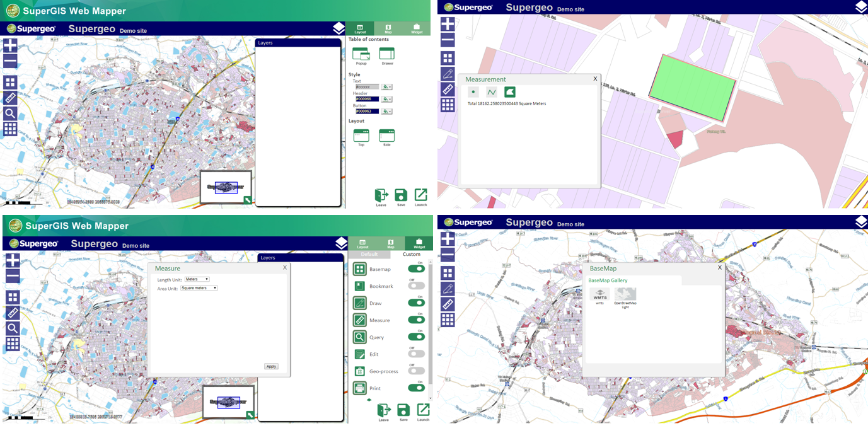Open the query magnifier tool in the Layout settings view

pyautogui.click(x=10, y=113)
